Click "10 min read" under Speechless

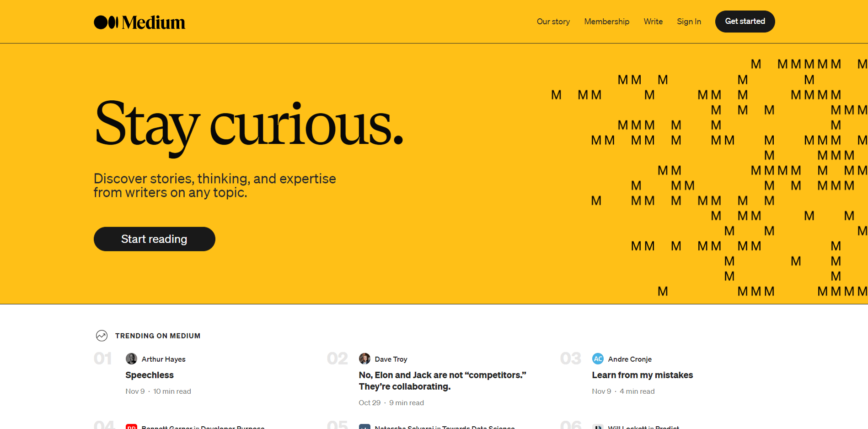point(172,391)
